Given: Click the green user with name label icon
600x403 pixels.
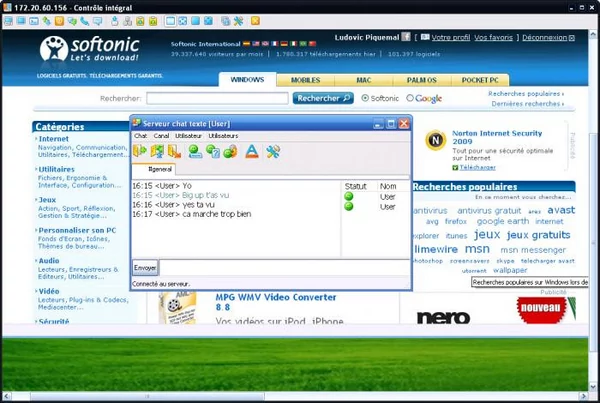Looking at the screenshot, I should 195,151.
